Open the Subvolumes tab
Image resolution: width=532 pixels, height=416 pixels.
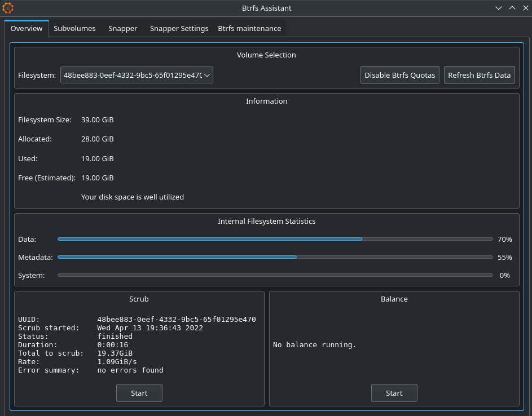74,29
